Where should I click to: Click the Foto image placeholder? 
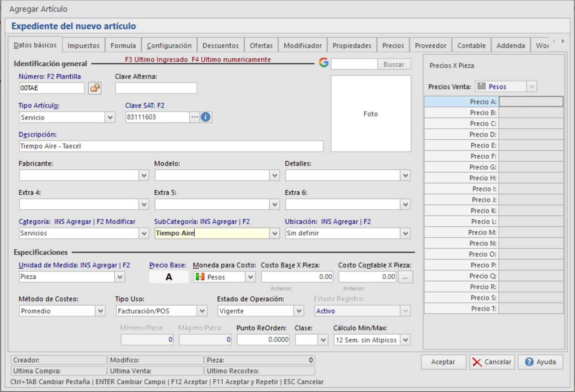point(371,114)
